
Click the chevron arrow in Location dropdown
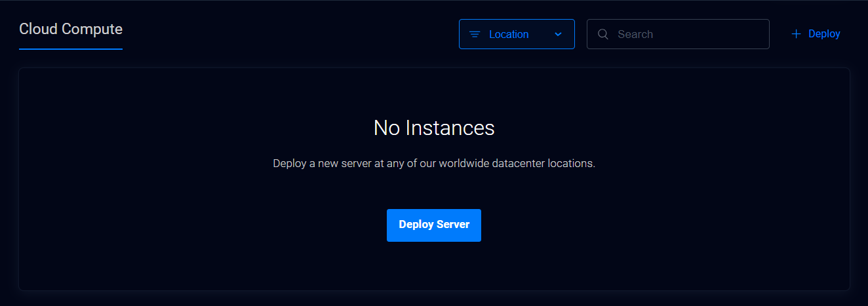click(x=558, y=34)
